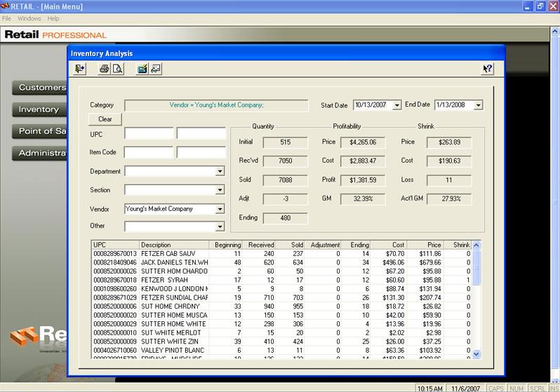Click the Clear button

(x=105, y=119)
